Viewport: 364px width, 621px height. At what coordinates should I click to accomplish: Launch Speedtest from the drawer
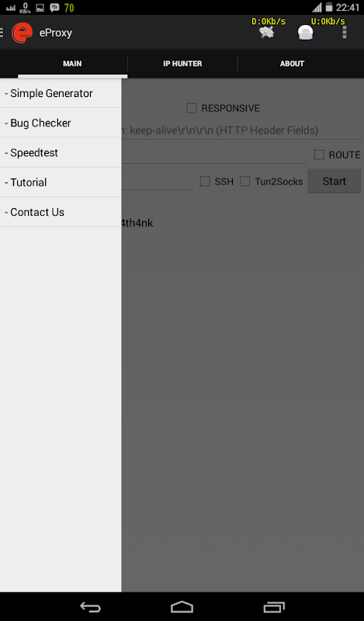pyautogui.click(x=61, y=152)
